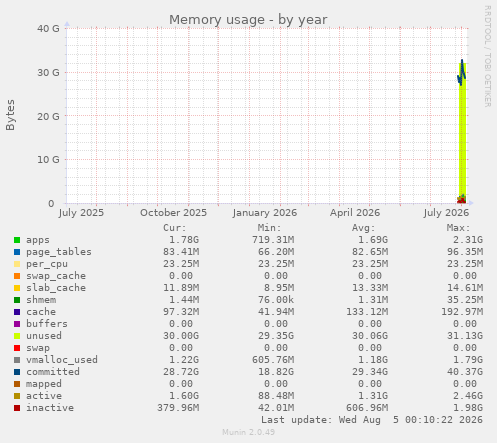Click vmalloc_used minimum value 605.76M
Screen dimensions: 497x443
273,360
